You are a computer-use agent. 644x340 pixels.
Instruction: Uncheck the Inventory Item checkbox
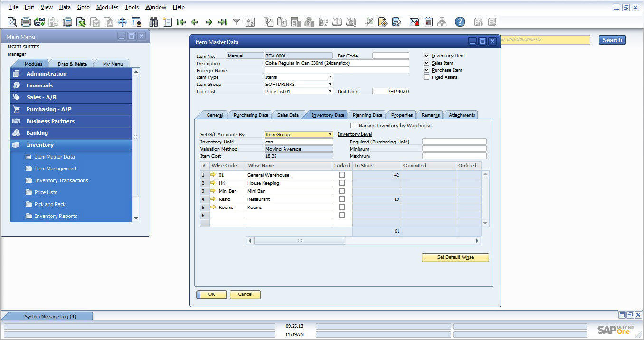pyautogui.click(x=426, y=56)
